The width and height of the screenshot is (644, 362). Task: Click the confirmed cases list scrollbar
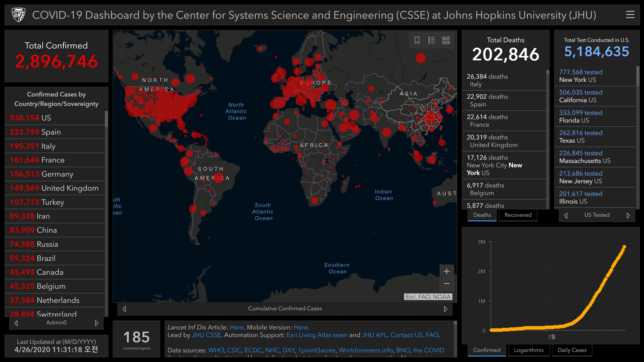[x=106, y=119]
